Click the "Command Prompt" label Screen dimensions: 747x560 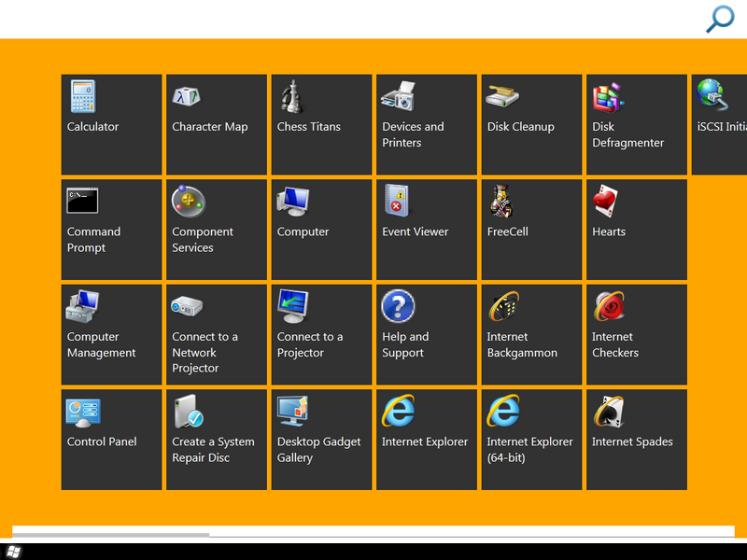tap(94, 240)
